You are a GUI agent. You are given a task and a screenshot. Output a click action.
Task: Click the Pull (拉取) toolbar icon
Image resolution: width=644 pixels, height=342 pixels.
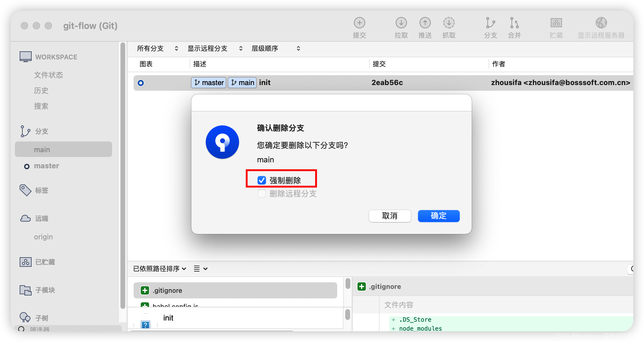tap(401, 23)
